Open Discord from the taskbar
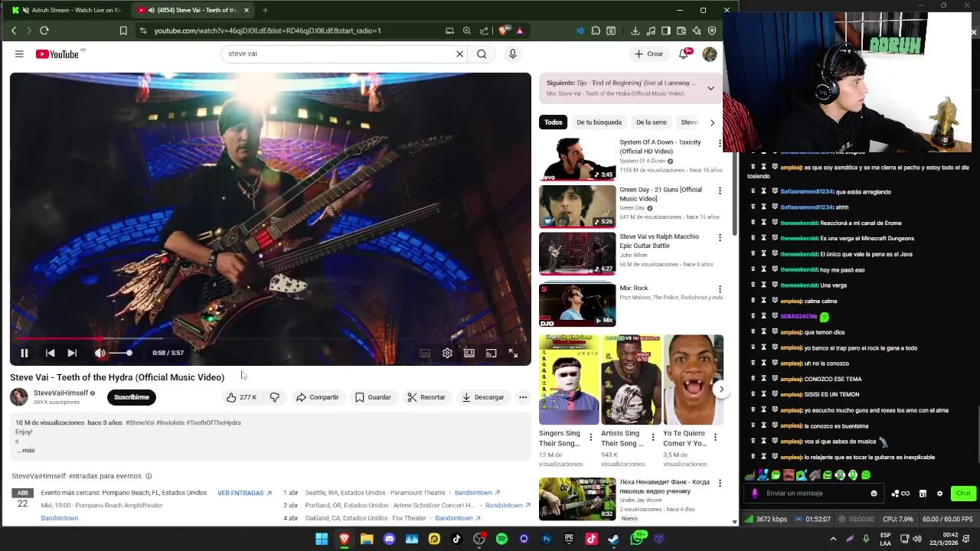This screenshot has height=551, width=980. [x=389, y=539]
